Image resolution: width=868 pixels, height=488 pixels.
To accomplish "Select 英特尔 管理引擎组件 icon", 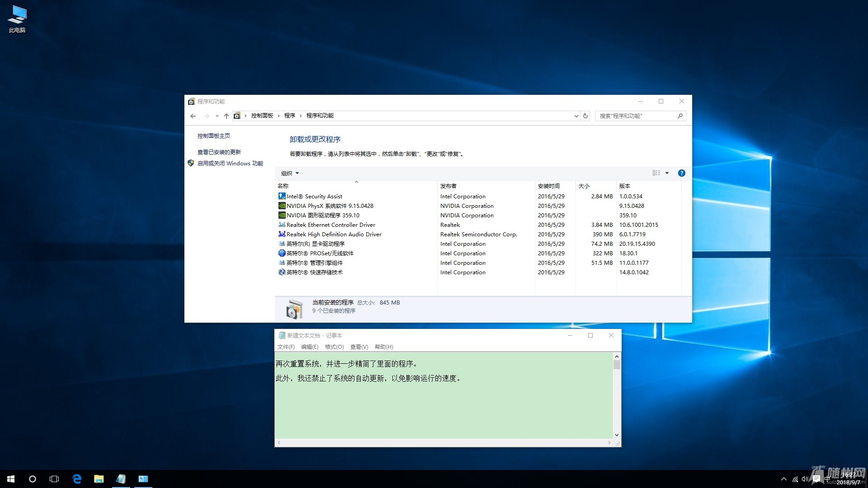I will (282, 263).
